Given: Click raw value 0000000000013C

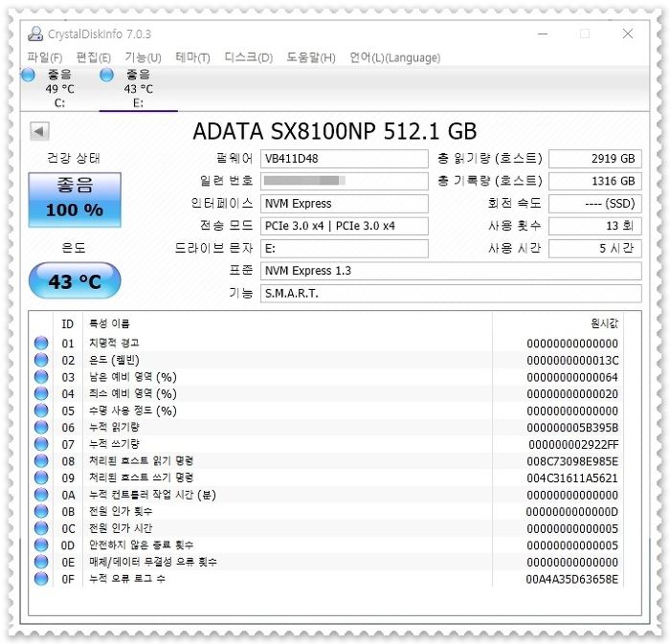Looking at the screenshot, I should coord(572,361).
